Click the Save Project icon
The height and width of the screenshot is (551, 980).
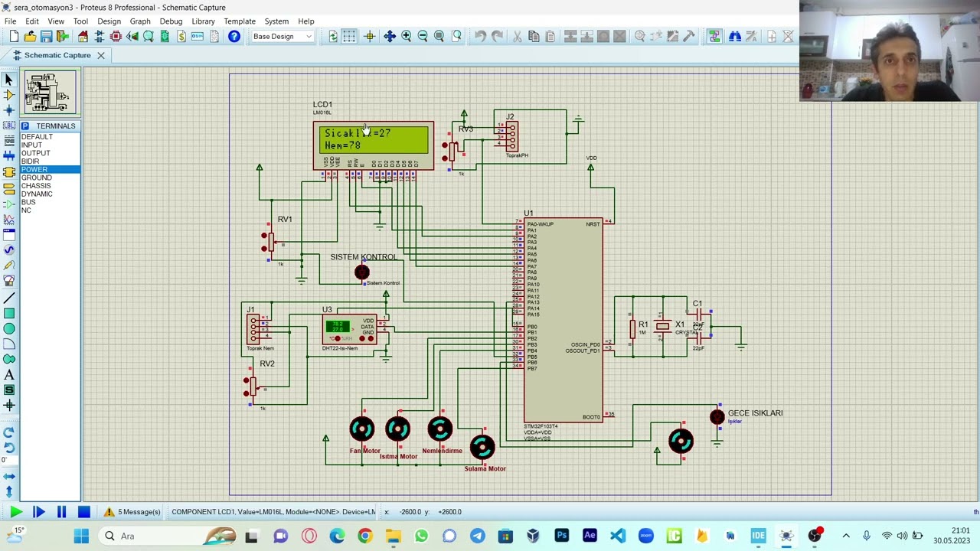pos(46,37)
